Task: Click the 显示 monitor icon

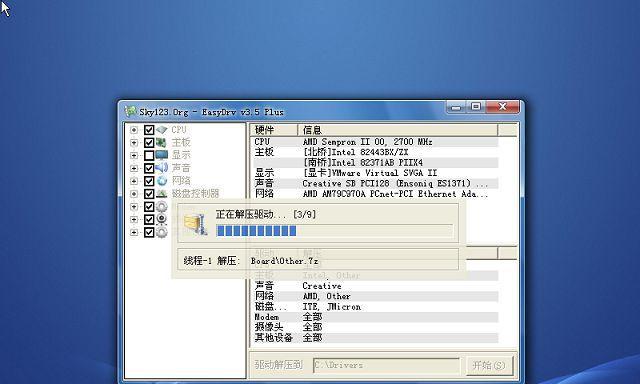Action: (x=162, y=155)
